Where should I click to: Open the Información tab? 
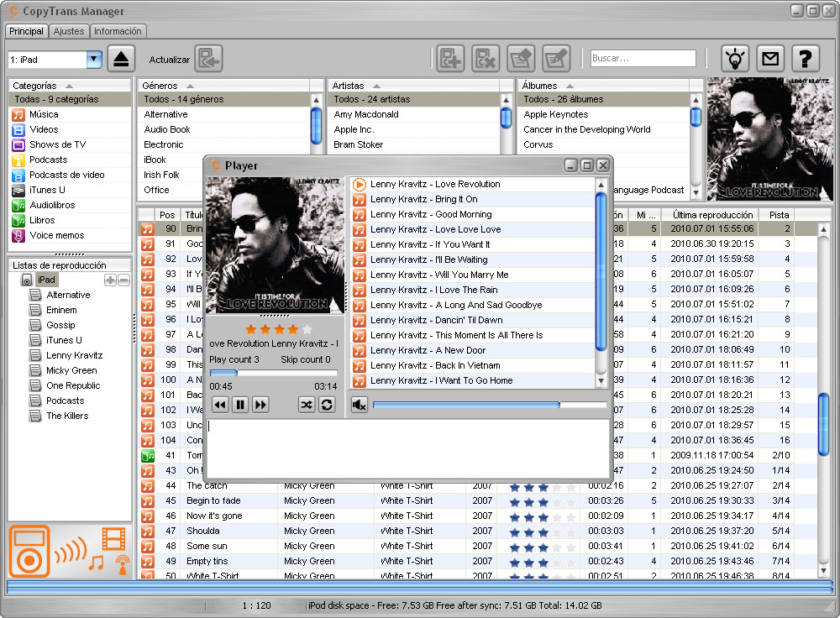(118, 31)
